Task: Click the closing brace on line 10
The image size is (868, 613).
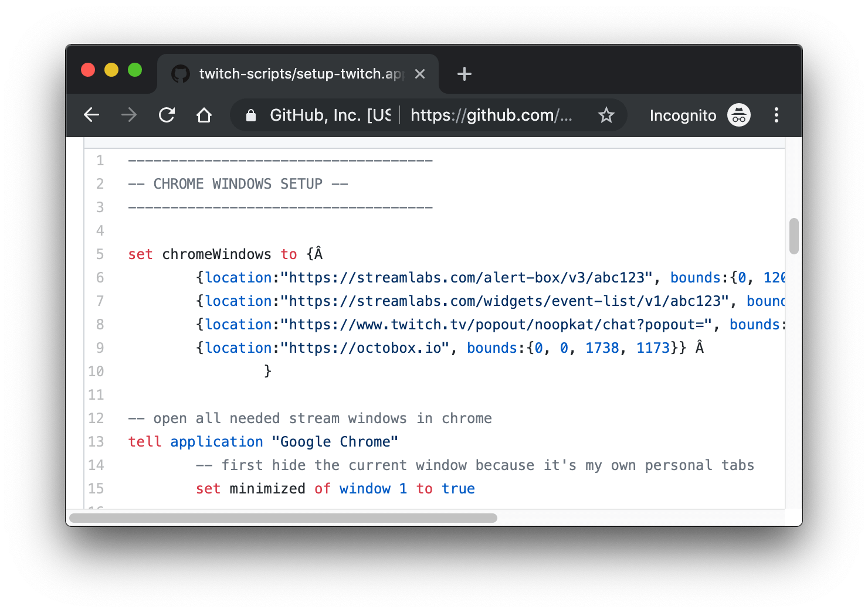Action: 267,372
